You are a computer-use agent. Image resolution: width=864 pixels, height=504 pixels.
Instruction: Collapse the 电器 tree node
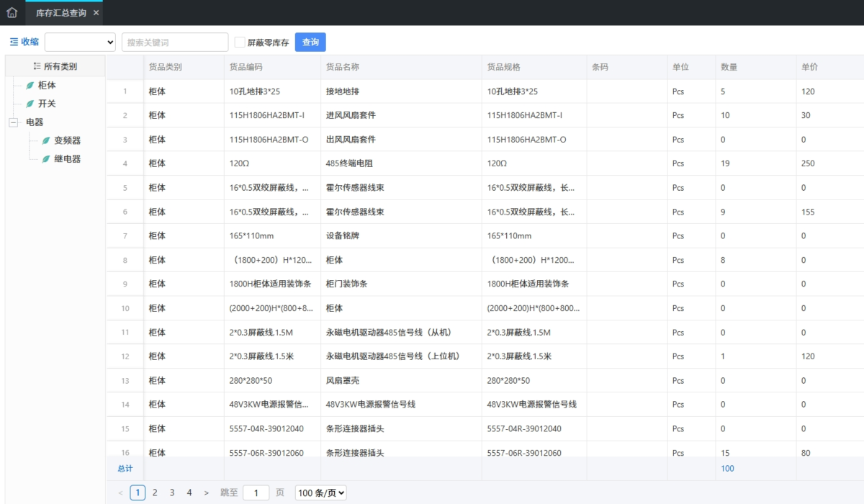pyautogui.click(x=13, y=122)
